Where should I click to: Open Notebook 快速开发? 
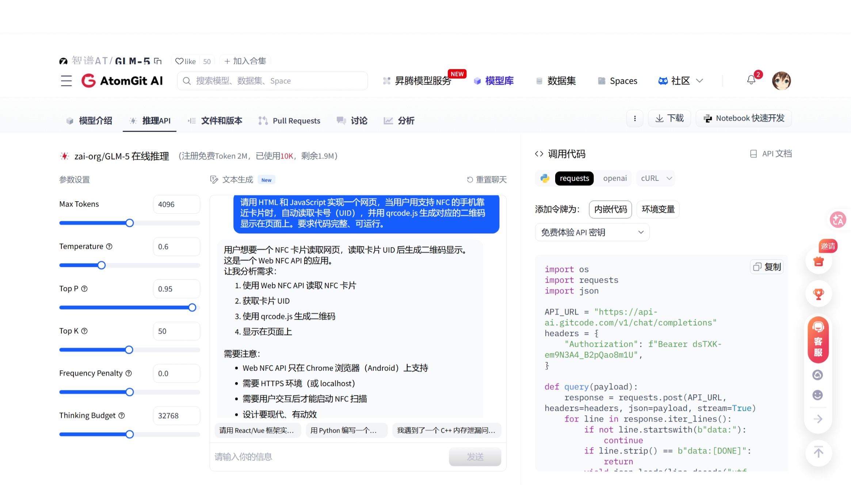click(x=744, y=118)
